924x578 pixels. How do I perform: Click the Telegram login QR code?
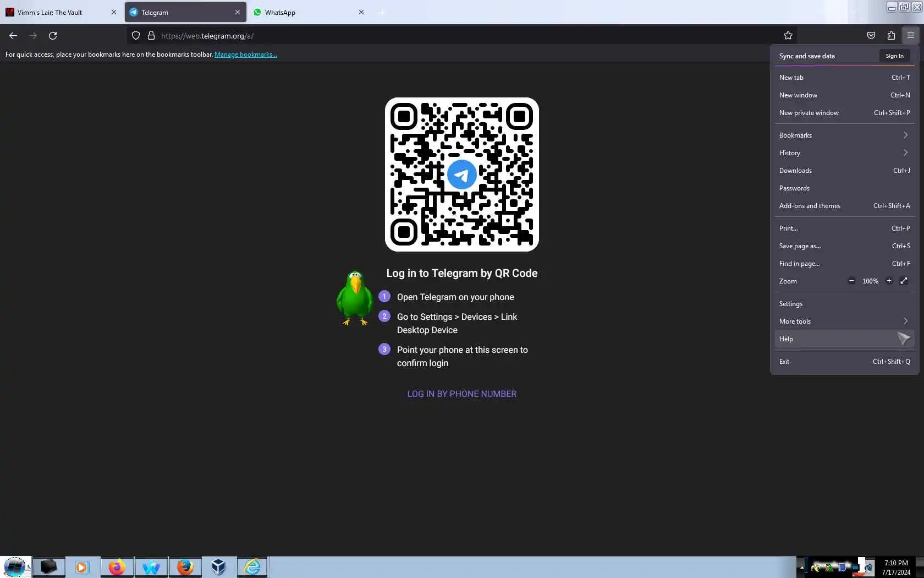(x=462, y=175)
